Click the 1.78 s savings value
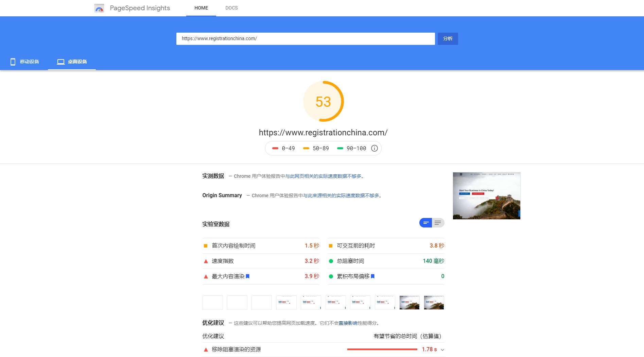The height and width of the screenshot is (357, 644). (429, 350)
